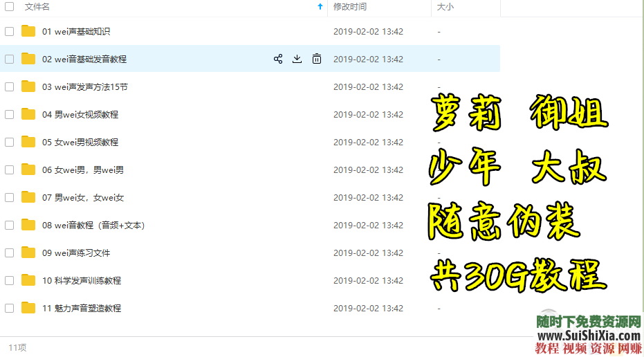Click folder icon of 05 女wei男视频教程
The width and height of the screenshot is (644, 357).
click(x=28, y=142)
